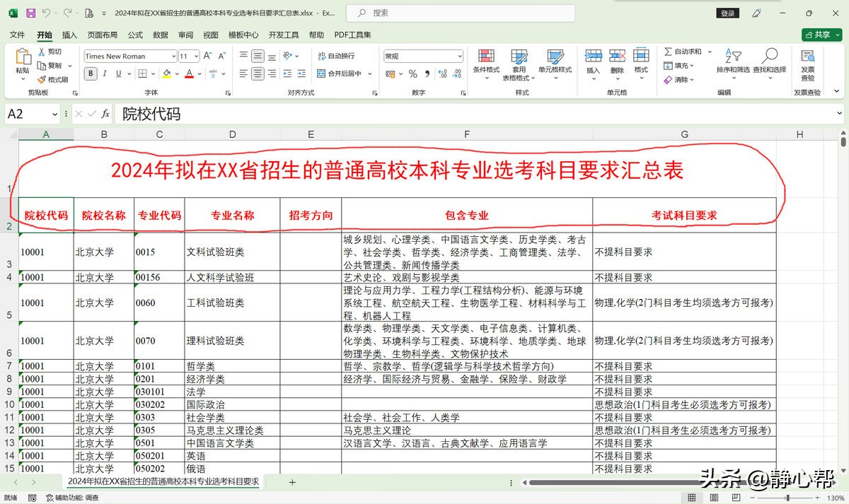Switch to the 页面布局 tab

pos(103,35)
